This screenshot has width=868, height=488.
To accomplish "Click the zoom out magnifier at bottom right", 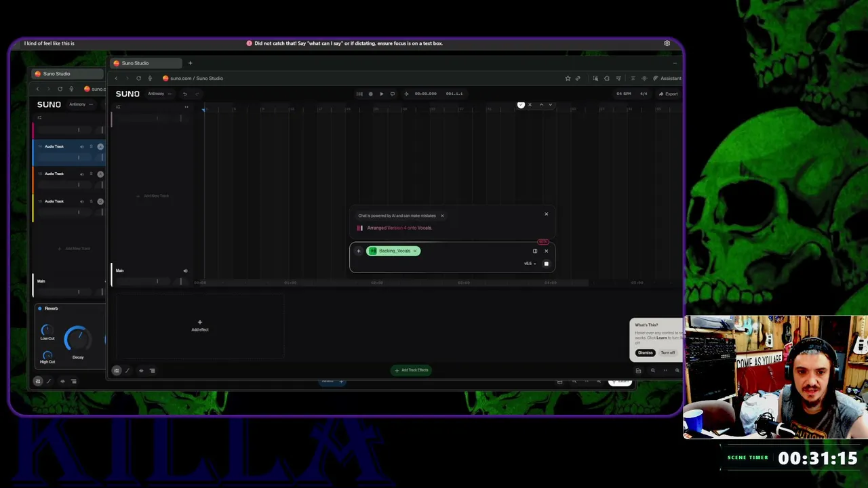I will coord(652,370).
